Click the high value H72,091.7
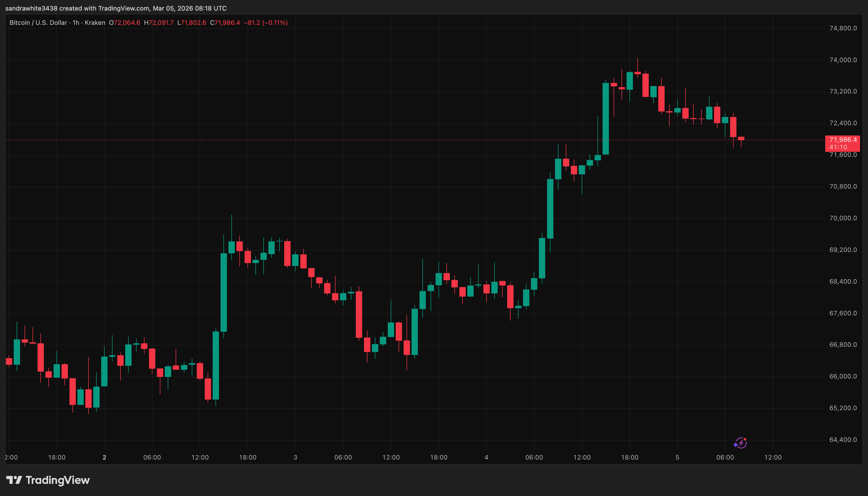868x496 pixels. point(159,22)
